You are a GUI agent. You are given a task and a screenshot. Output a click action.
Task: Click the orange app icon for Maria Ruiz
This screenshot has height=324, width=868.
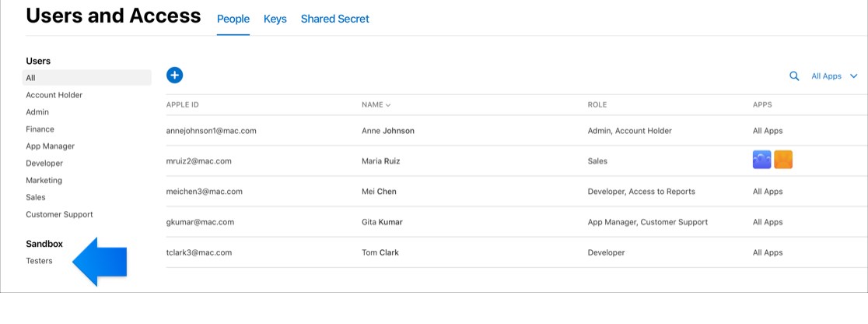782,160
